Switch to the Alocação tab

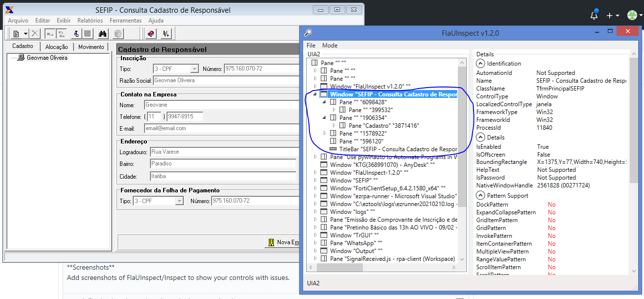pos(56,47)
